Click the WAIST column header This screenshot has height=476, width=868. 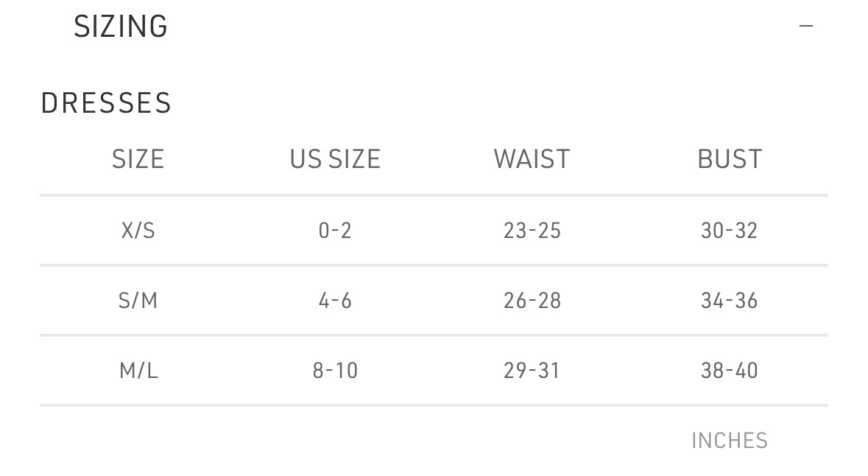(532, 159)
